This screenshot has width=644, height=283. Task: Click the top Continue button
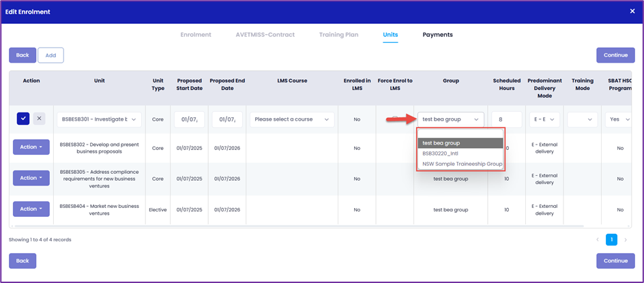coord(615,55)
